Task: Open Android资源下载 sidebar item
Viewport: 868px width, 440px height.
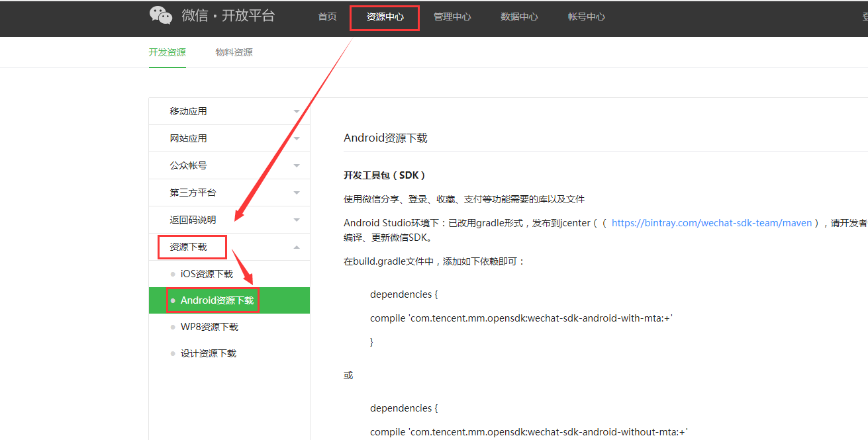Action: click(x=229, y=300)
